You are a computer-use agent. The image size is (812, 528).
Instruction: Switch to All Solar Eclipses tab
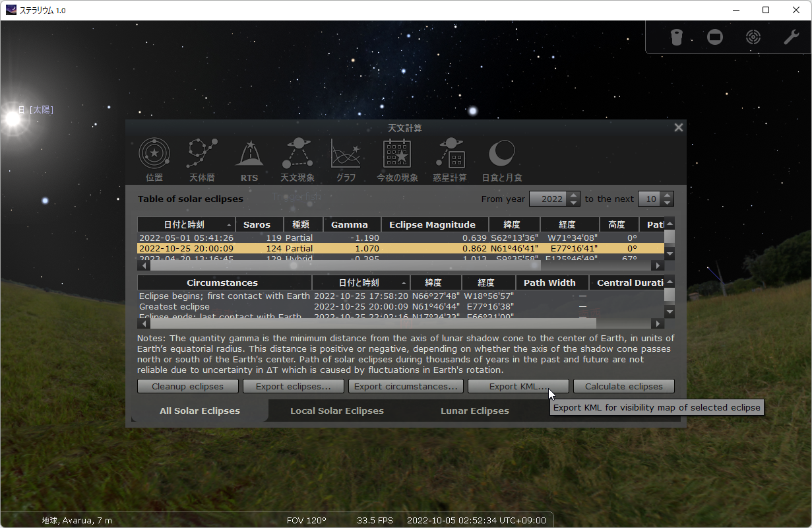[200, 411]
